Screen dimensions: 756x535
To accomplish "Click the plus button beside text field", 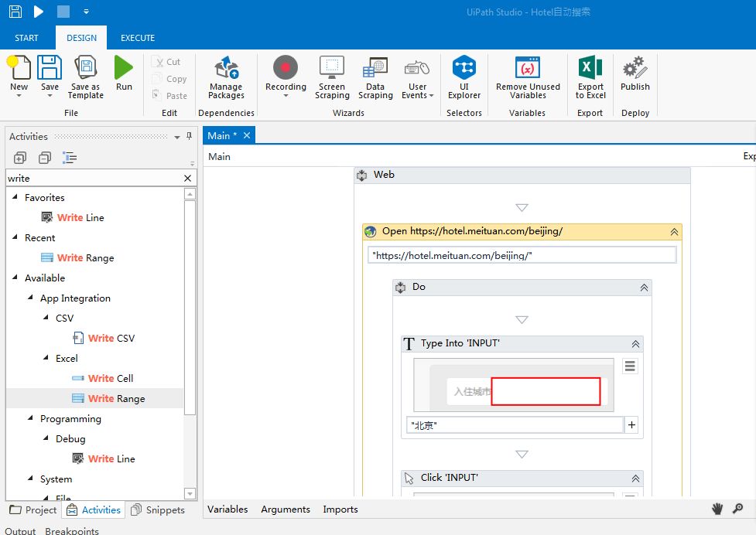I will click(x=631, y=425).
